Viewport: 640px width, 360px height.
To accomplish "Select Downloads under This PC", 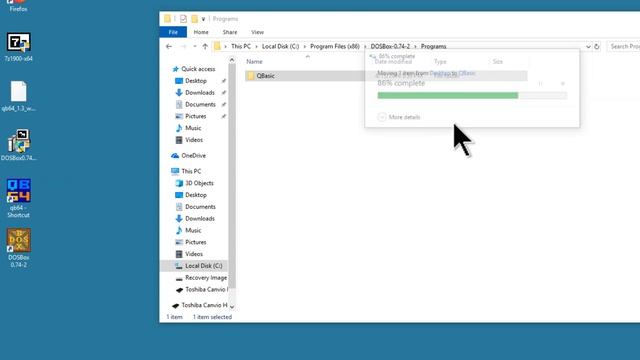I will tap(200, 218).
